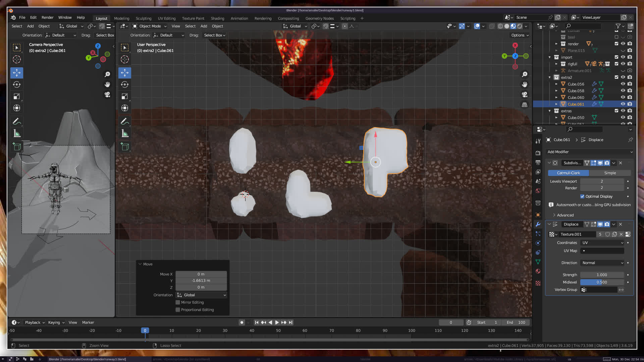Click the Add Cube tool in main viewport
644x362 pixels.
[x=124, y=147]
